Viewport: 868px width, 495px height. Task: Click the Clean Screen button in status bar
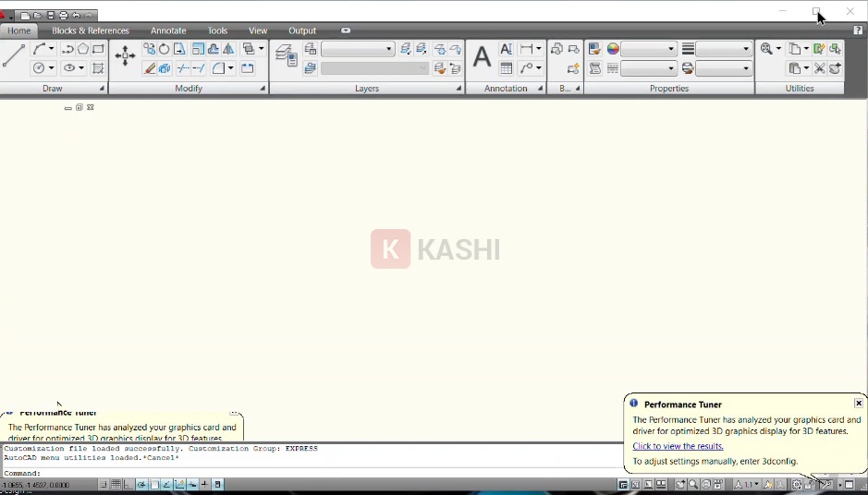849,485
